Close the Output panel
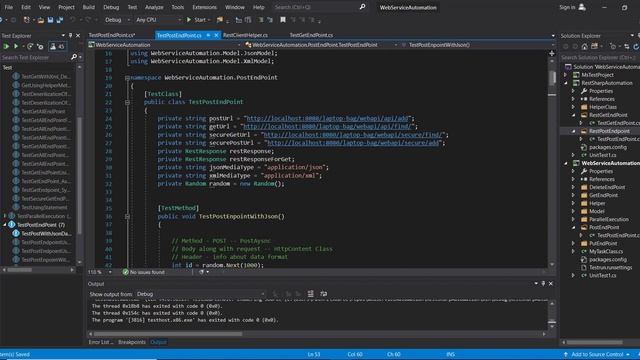Viewport: 640px width, 360px height. pyautogui.click(x=551, y=283)
